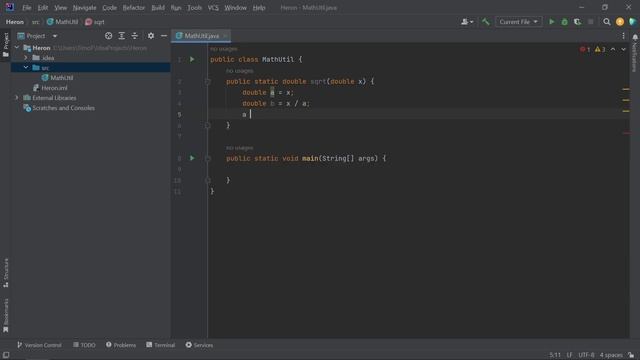Go to previous highlighted error arrow
This screenshot has height=360, width=640.
tap(613, 49)
